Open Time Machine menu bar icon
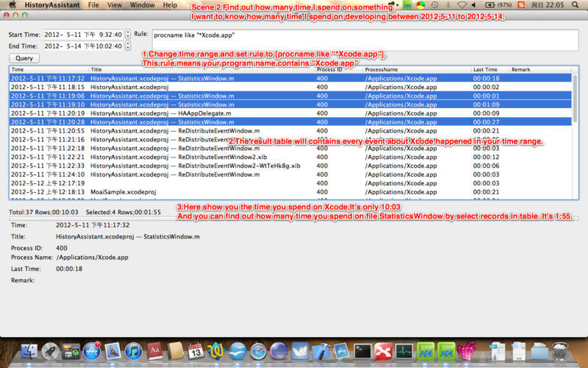This screenshot has width=588, height=368. click(434, 5)
